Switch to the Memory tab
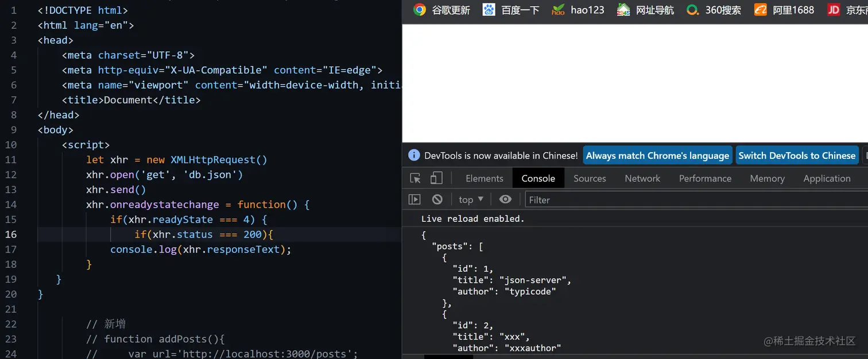This screenshot has height=359, width=868. click(x=767, y=178)
